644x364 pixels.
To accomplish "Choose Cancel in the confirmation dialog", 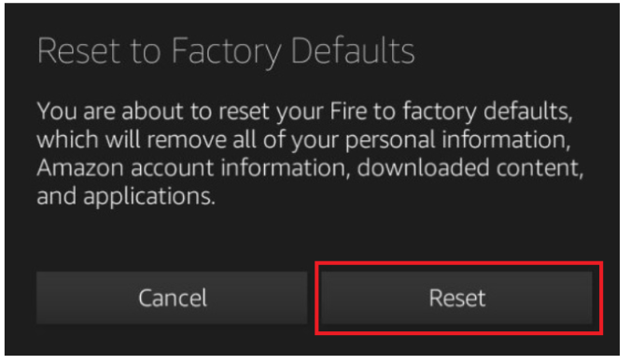I will (172, 298).
